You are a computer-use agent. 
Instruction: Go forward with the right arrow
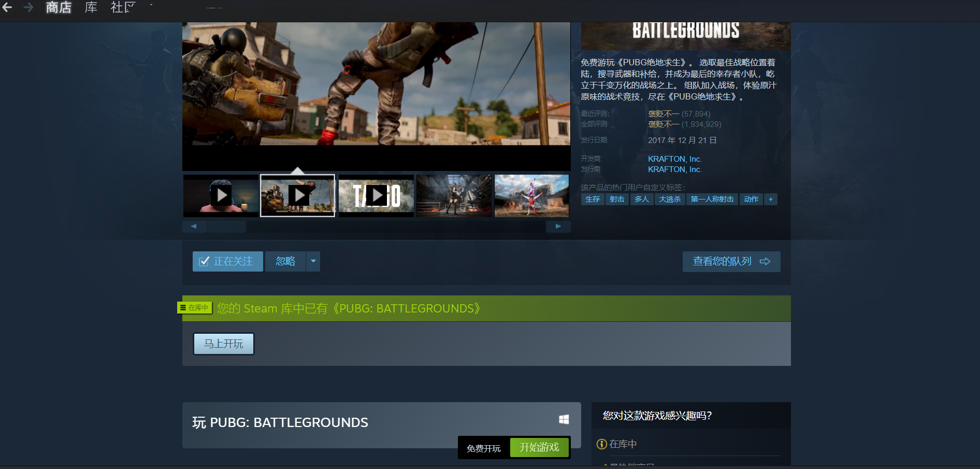click(28, 7)
